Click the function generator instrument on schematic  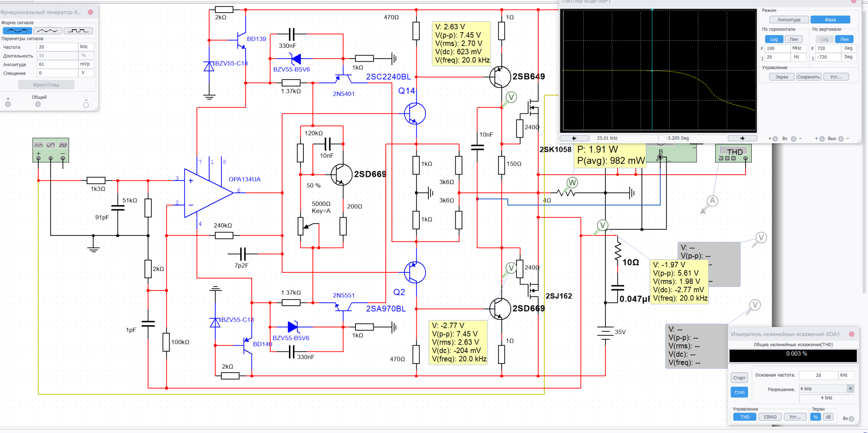pos(51,150)
